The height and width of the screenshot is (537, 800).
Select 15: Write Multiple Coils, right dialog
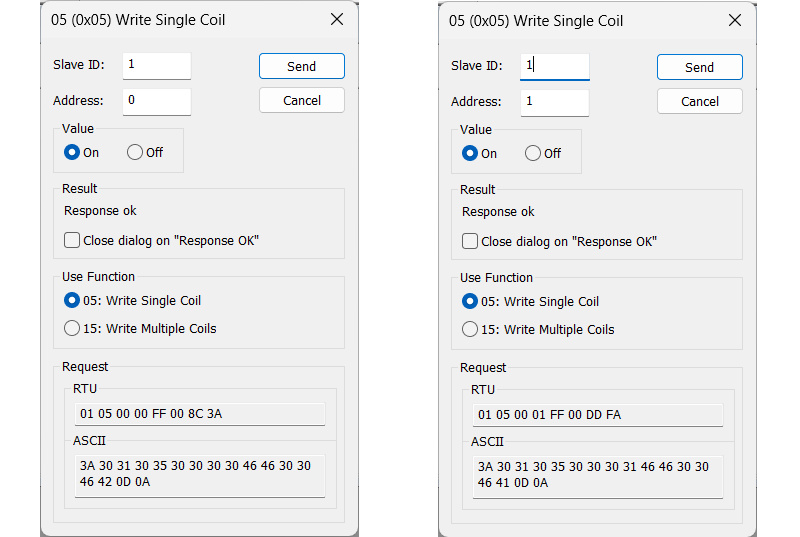[x=470, y=329]
